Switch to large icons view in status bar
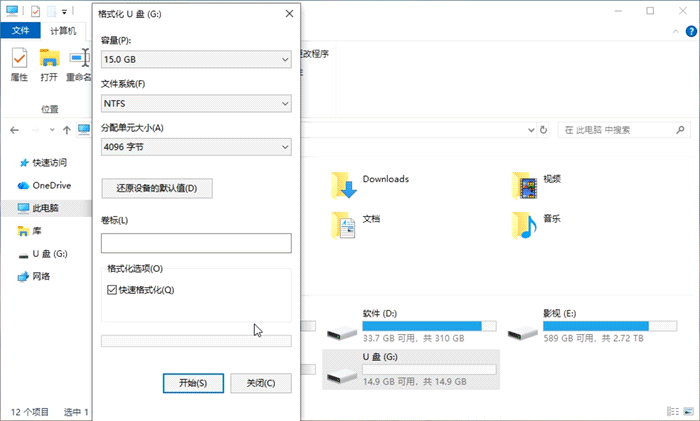700x421 pixels. tap(689, 411)
